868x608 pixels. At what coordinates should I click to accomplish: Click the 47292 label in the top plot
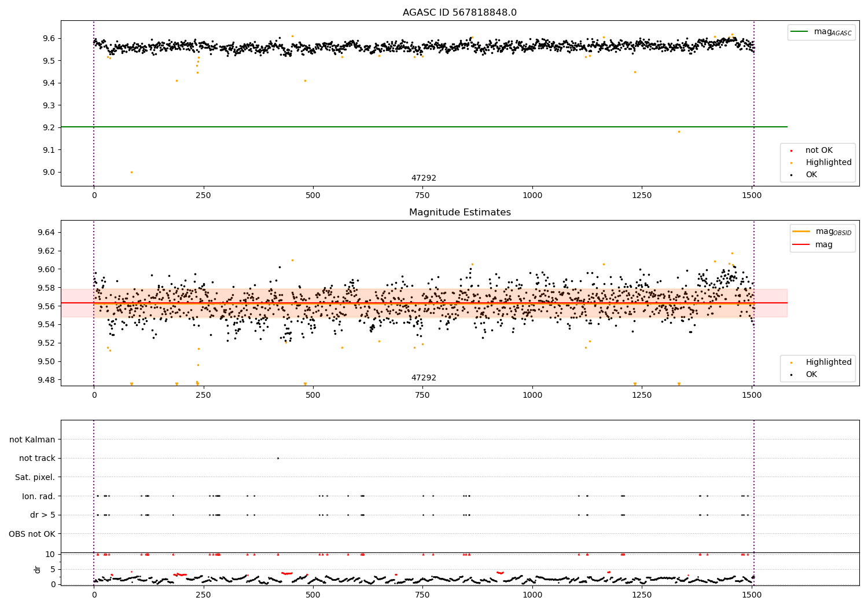point(424,178)
